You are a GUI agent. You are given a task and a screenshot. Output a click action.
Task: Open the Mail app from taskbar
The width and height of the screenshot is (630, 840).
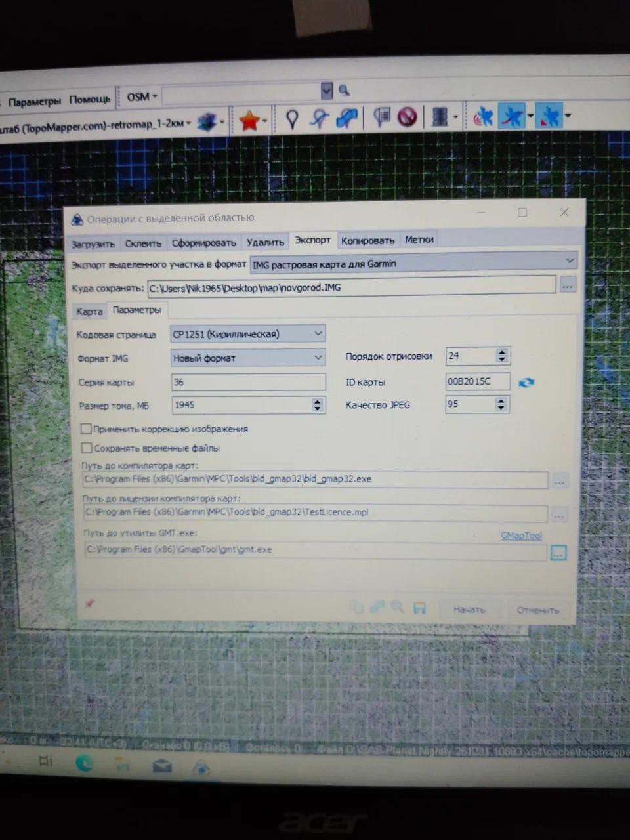[x=161, y=766]
